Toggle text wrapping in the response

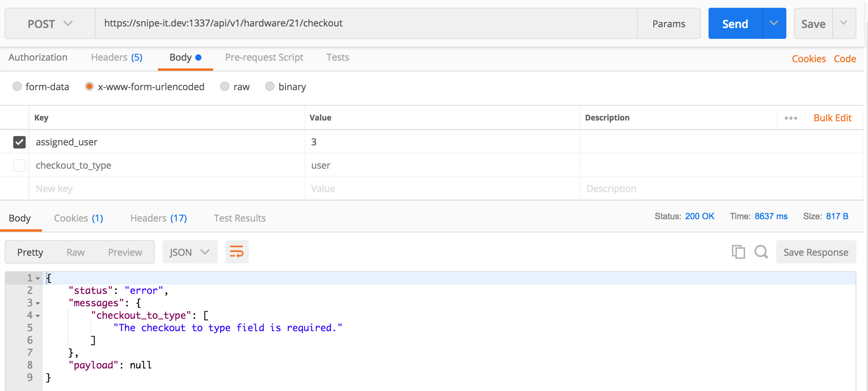click(237, 252)
